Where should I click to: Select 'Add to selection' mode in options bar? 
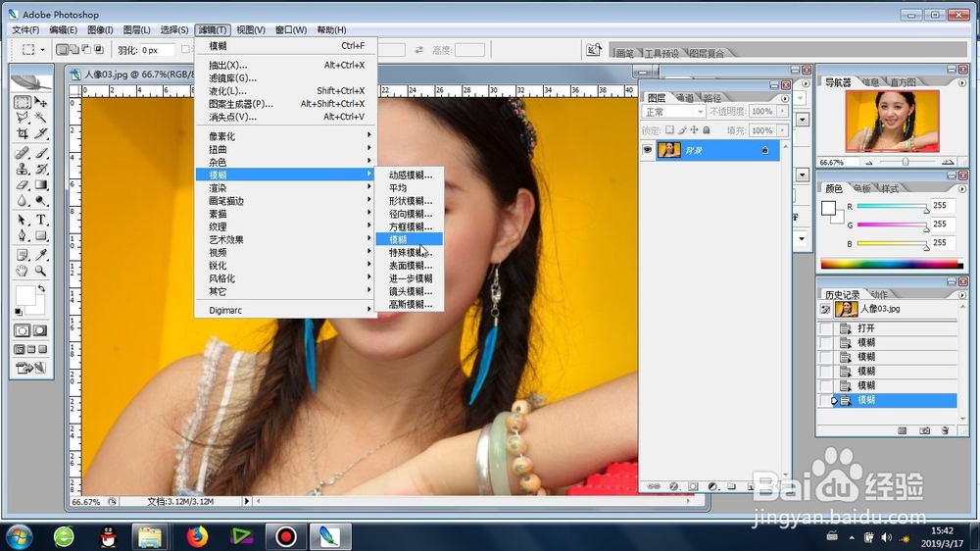[74, 49]
